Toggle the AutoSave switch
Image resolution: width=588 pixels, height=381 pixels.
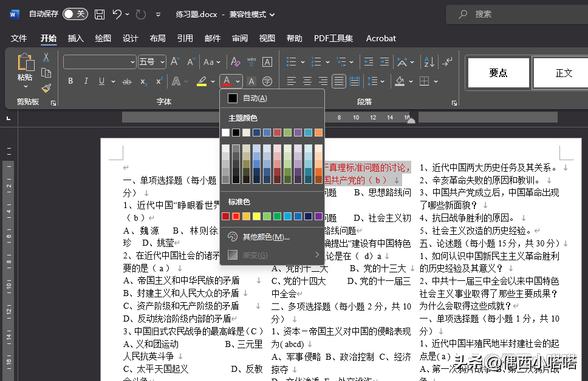pos(75,14)
